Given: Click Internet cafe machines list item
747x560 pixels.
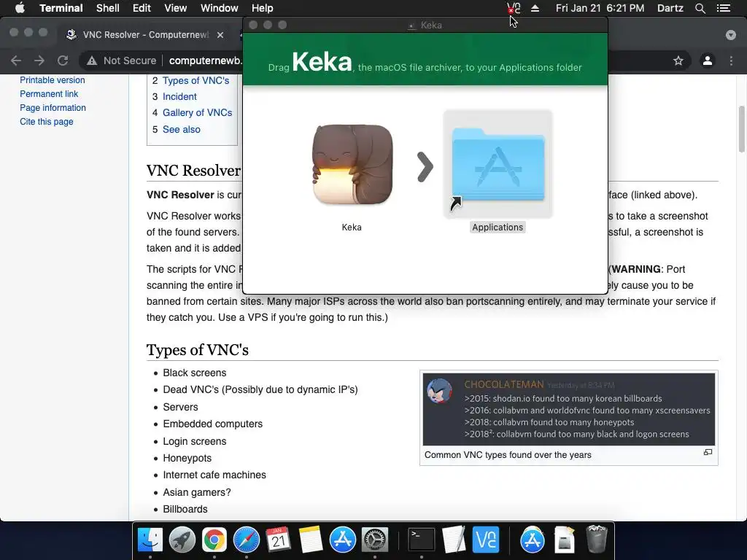Looking at the screenshot, I should pyautogui.click(x=214, y=475).
